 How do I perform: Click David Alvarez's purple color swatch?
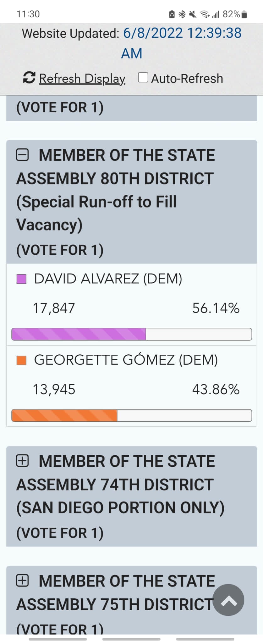[21, 279]
